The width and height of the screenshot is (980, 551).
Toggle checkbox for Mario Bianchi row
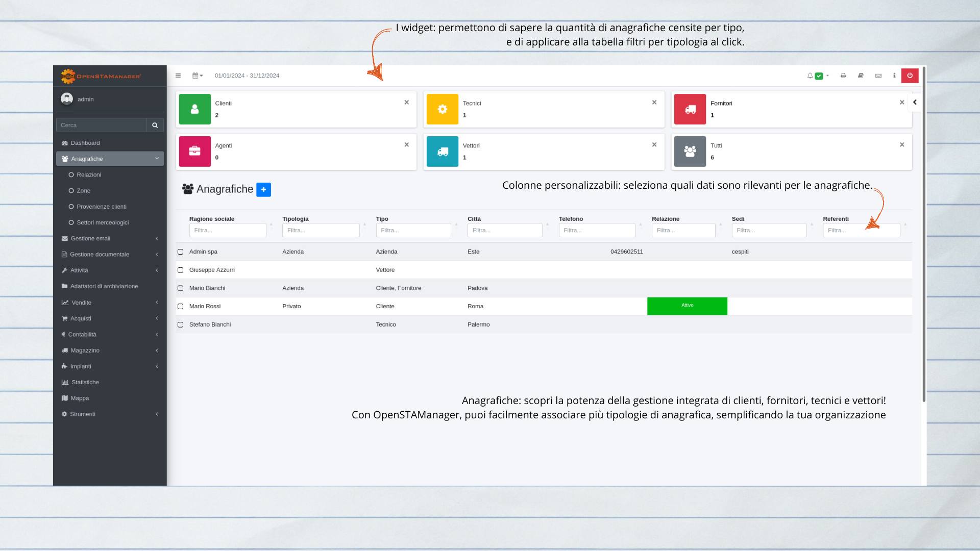click(x=181, y=288)
